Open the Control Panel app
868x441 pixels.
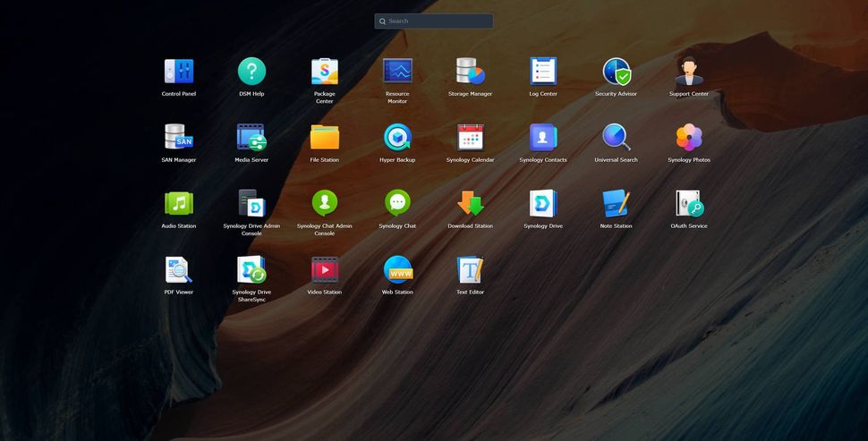tap(178, 72)
